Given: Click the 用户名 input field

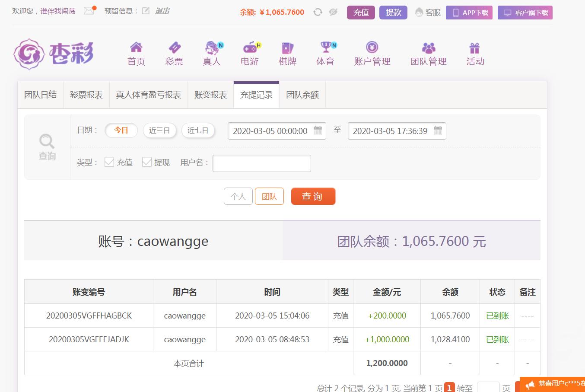Looking at the screenshot, I should coord(261,163).
